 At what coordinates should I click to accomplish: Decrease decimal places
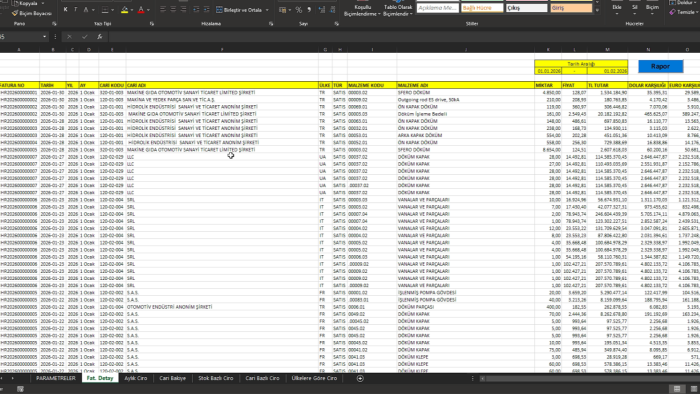[333, 10]
